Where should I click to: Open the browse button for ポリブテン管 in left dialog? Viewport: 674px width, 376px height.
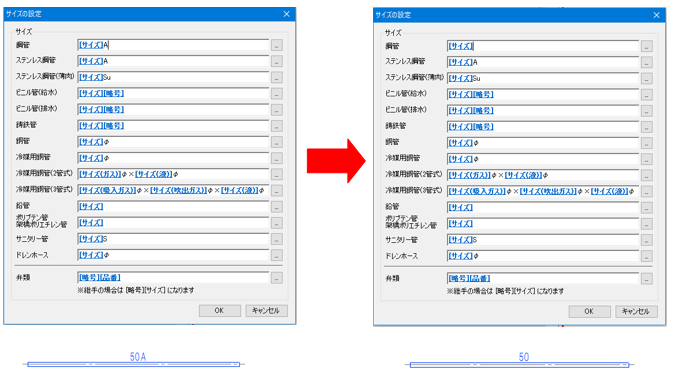coord(277,223)
